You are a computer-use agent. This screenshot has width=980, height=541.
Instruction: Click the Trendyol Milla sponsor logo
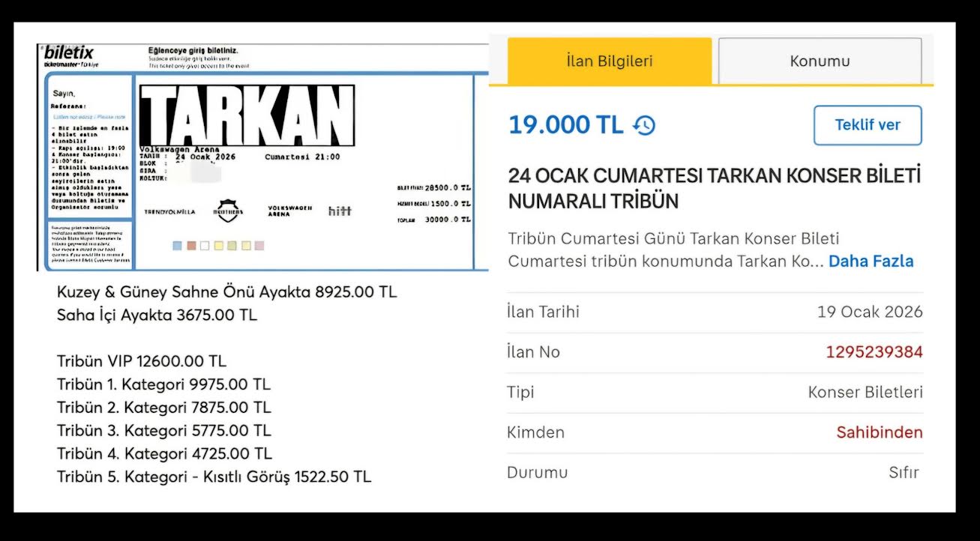pos(169,212)
